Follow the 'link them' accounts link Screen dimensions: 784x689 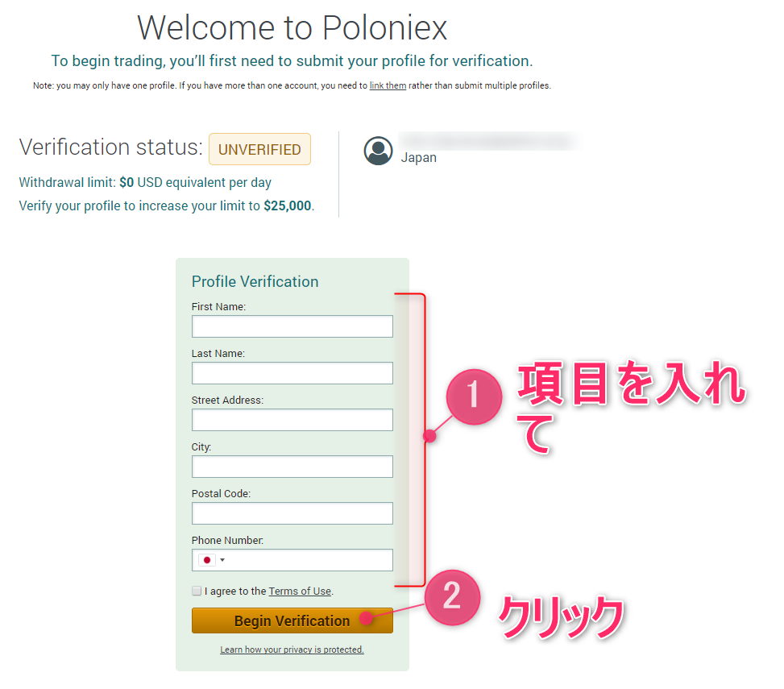coord(388,85)
